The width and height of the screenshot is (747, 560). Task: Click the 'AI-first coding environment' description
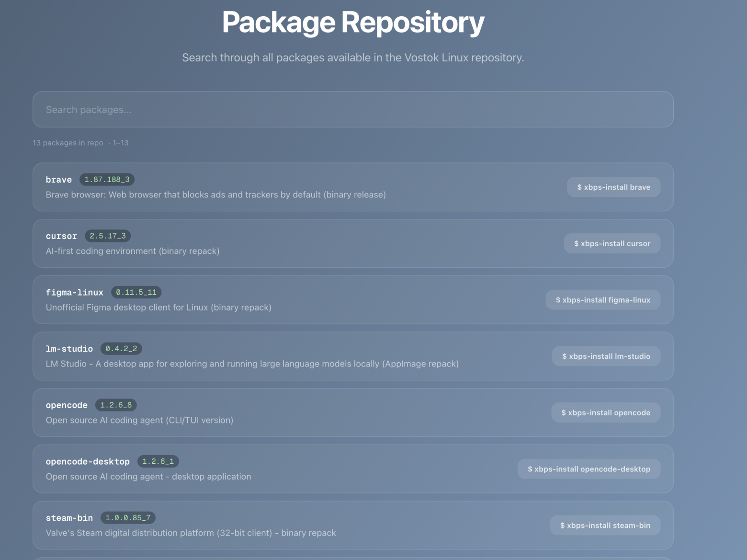click(x=133, y=251)
